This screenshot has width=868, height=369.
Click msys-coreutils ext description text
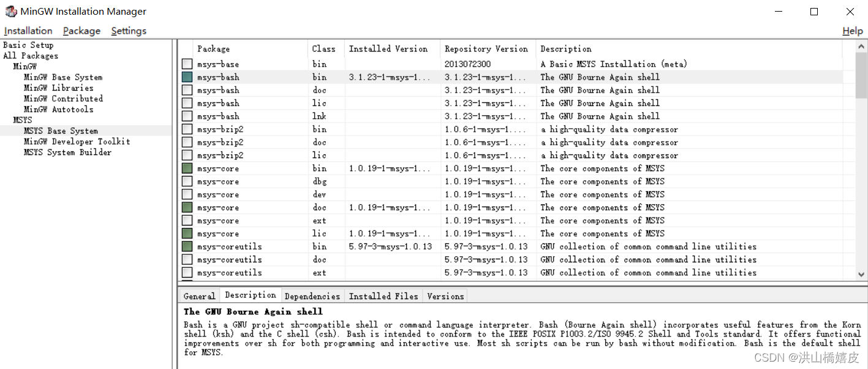pyautogui.click(x=648, y=273)
